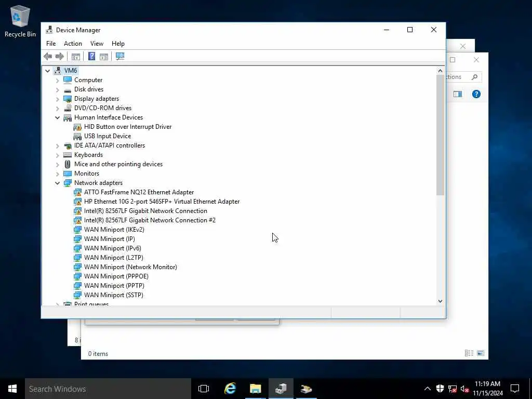
Task: Select the Display adapters category icon
Action: click(x=68, y=99)
